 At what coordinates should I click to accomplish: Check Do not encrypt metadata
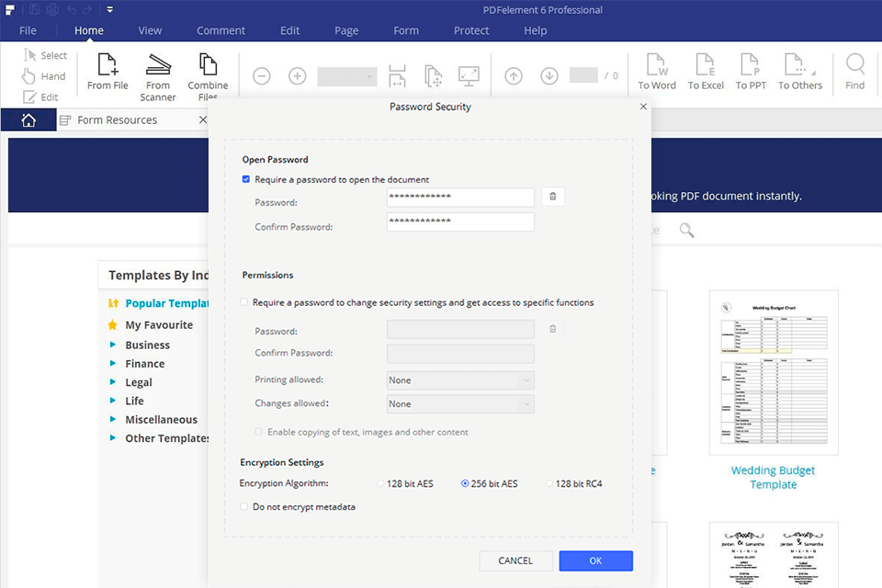point(243,506)
